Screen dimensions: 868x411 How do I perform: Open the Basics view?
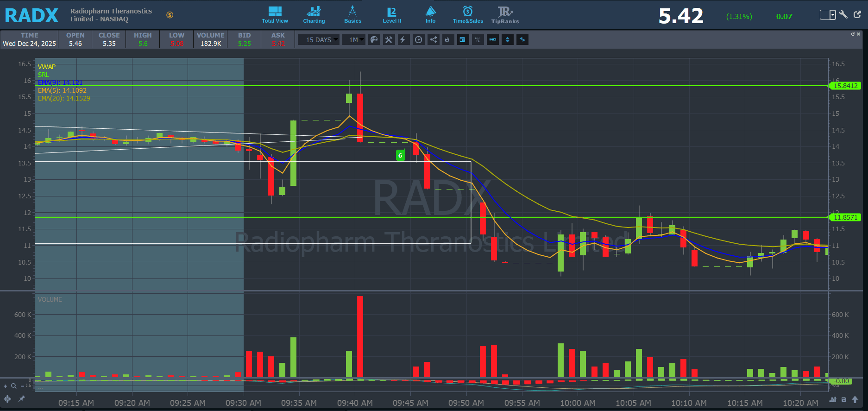point(352,15)
